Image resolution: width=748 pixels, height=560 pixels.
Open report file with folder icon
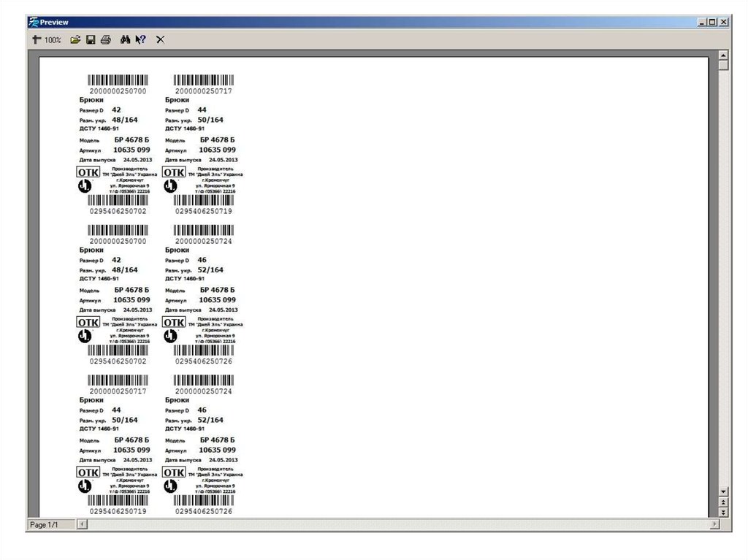pos(75,39)
